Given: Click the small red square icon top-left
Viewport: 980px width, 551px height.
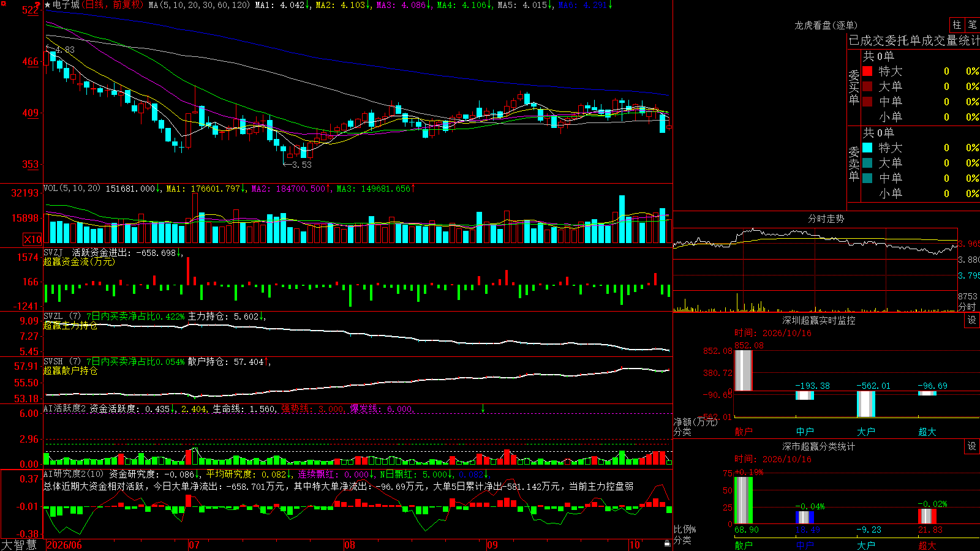Looking at the screenshot, I should 2,2.
